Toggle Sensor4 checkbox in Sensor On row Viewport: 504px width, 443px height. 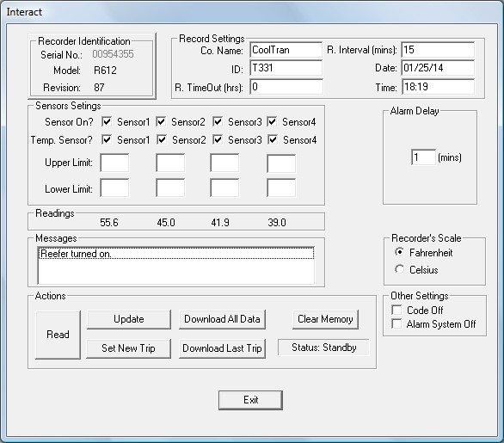point(272,122)
